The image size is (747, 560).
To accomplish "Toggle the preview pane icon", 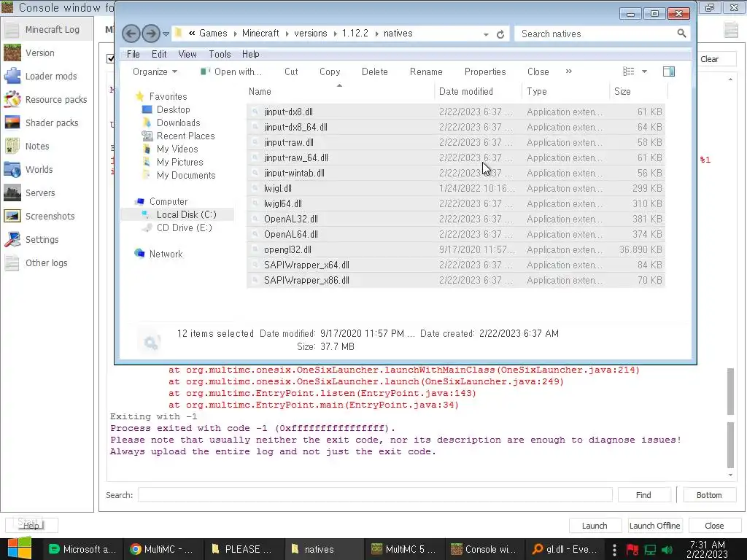I will [669, 71].
